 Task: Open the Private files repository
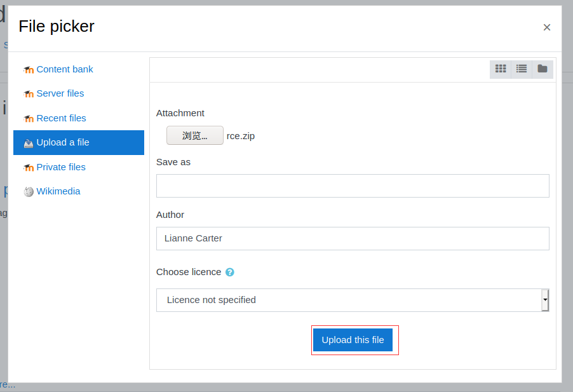tap(61, 167)
